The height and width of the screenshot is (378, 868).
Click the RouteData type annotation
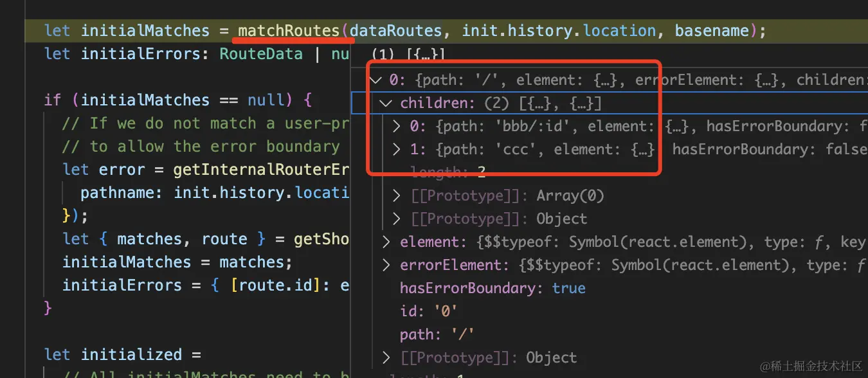coord(261,54)
